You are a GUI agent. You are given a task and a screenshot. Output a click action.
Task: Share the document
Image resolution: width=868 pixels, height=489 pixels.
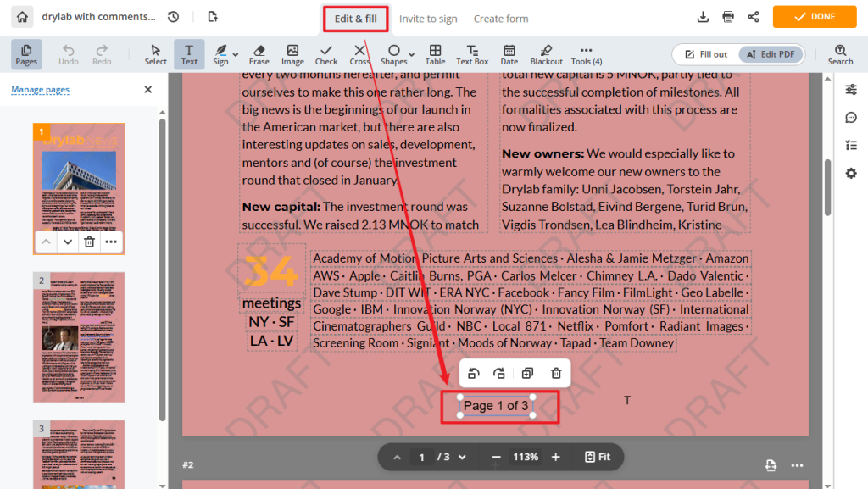(754, 17)
